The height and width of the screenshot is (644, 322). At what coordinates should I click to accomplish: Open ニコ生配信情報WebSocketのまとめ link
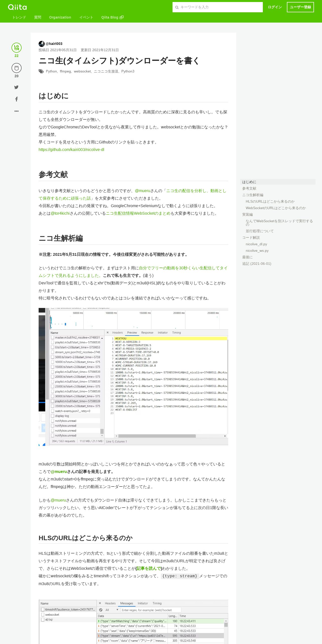pos(138,213)
